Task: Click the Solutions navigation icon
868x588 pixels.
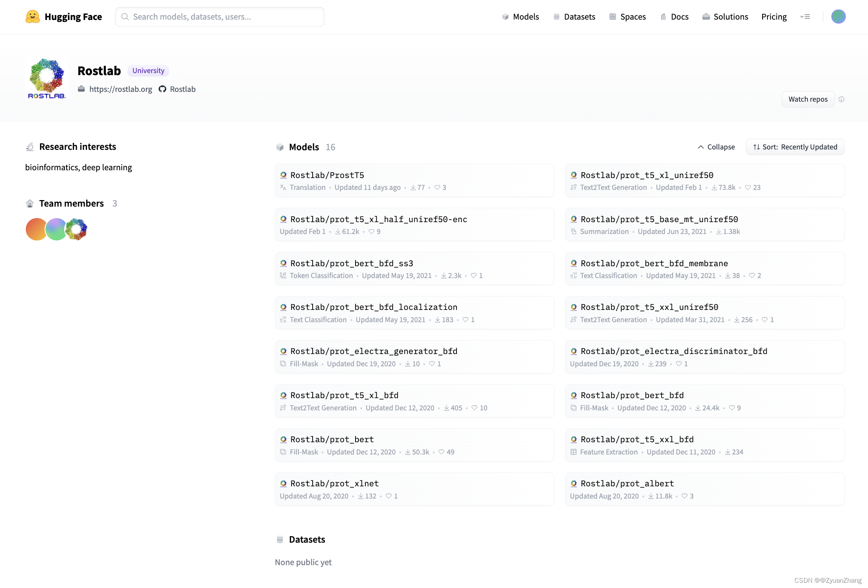Action: click(x=706, y=16)
